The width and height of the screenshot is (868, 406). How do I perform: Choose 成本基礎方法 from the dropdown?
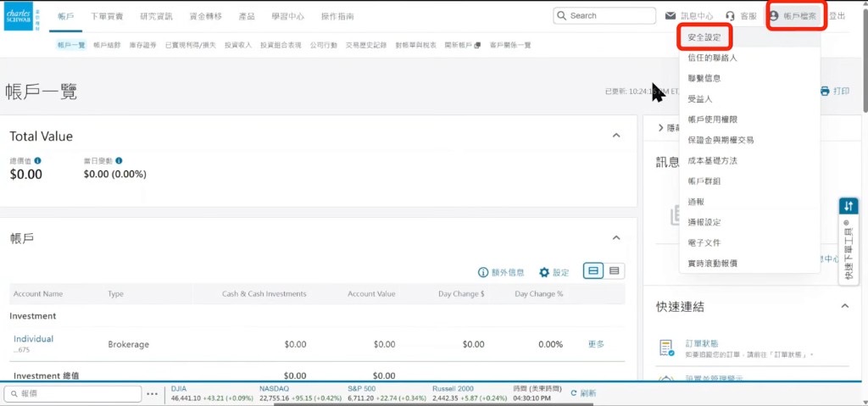point(712,161)
